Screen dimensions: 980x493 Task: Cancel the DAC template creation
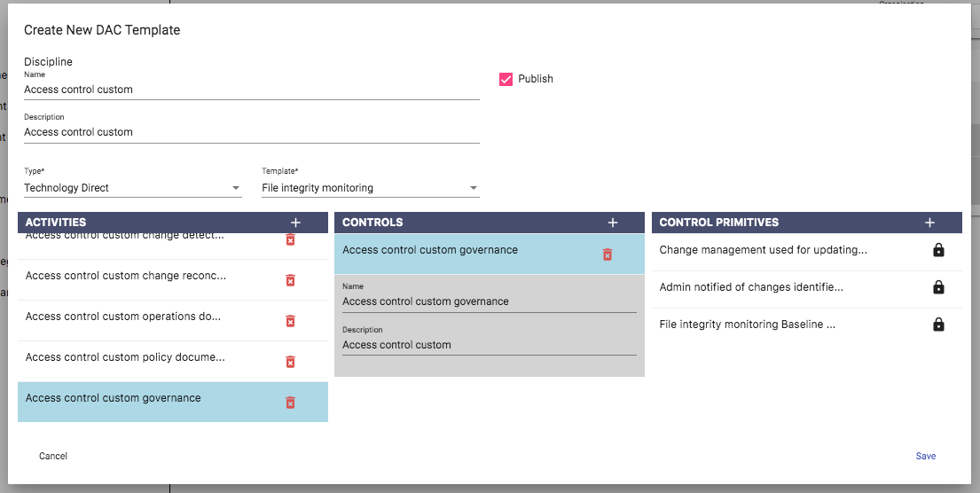pos(53,456)
